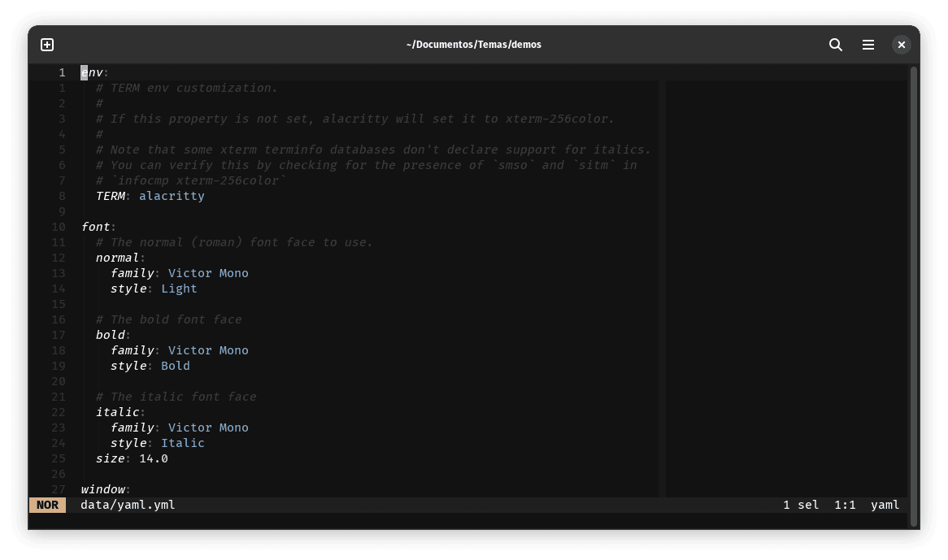Open the hamburger main menu

tap(868, 45)
